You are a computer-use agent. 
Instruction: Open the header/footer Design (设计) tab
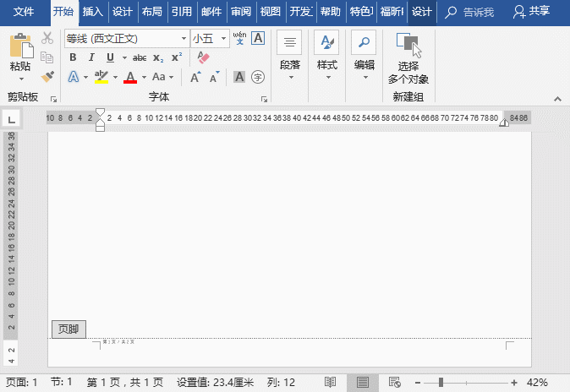point(421,12)
